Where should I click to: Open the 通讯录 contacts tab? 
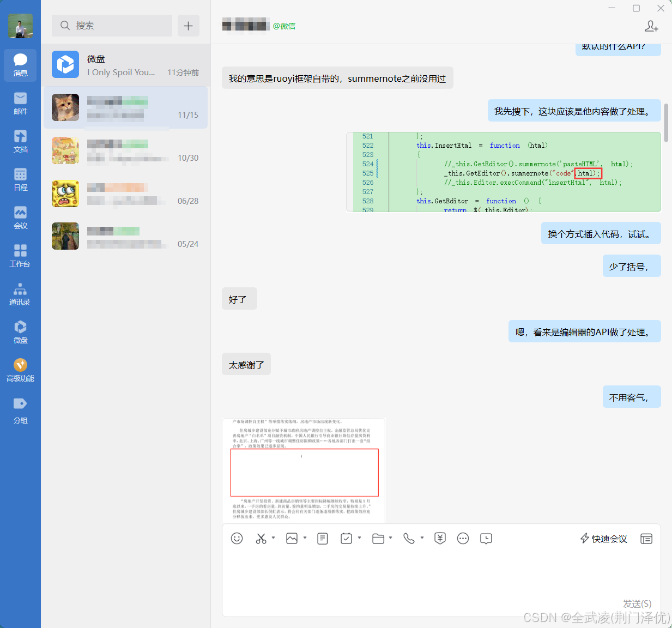click(20, 293)
